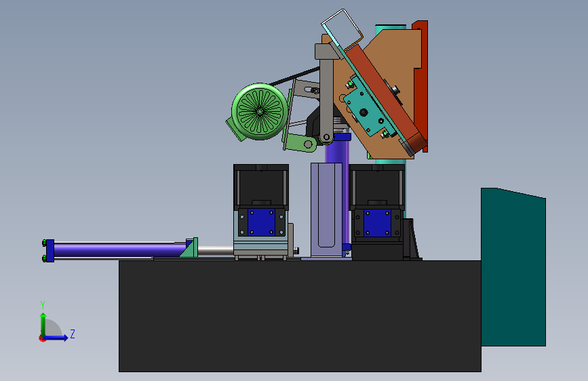588x381 pixels.
Task: Click the red origin ball of the triad
Action: coord(42,339)
